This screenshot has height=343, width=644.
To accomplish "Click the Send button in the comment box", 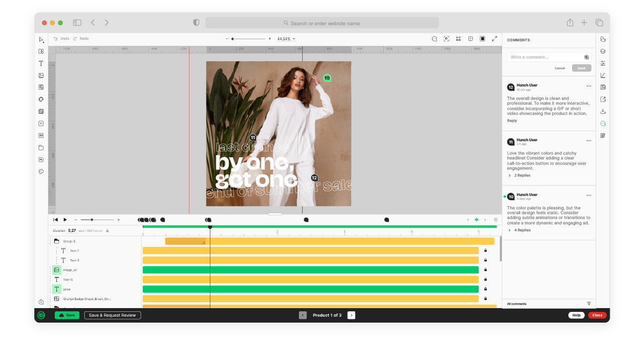I will (582, 68).
